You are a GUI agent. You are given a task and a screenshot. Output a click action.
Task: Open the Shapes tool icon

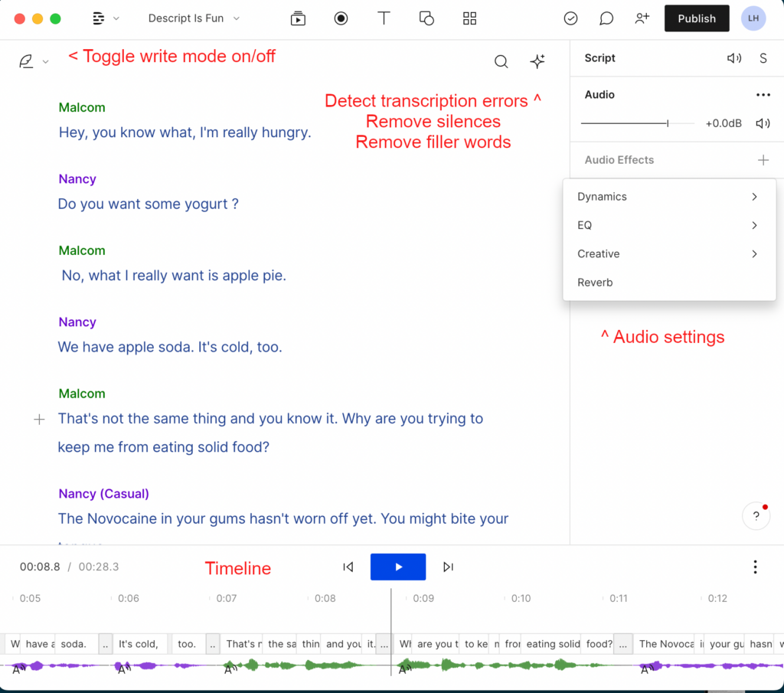point(426,18)
